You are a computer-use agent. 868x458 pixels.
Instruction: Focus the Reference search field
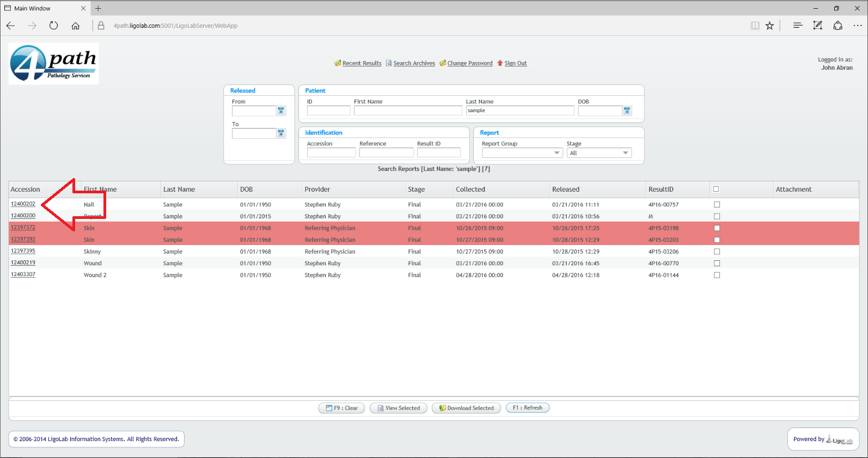tap(386, 153)
